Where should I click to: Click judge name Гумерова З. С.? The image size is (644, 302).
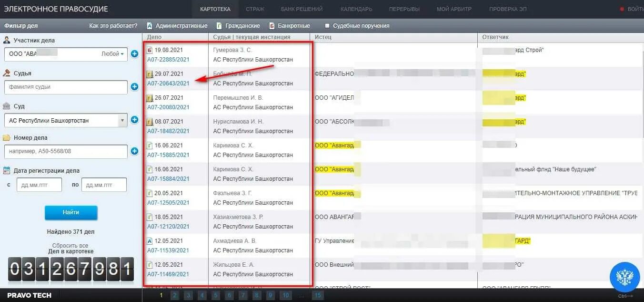232,50
